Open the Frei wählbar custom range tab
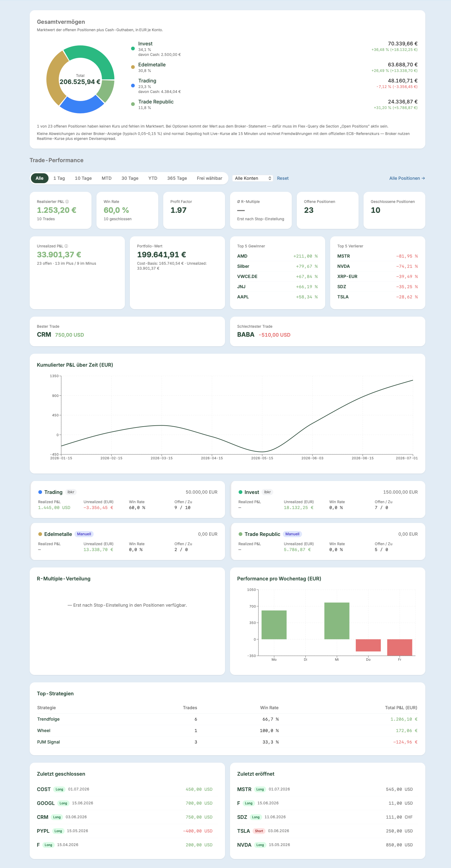 tap(209, 178)
